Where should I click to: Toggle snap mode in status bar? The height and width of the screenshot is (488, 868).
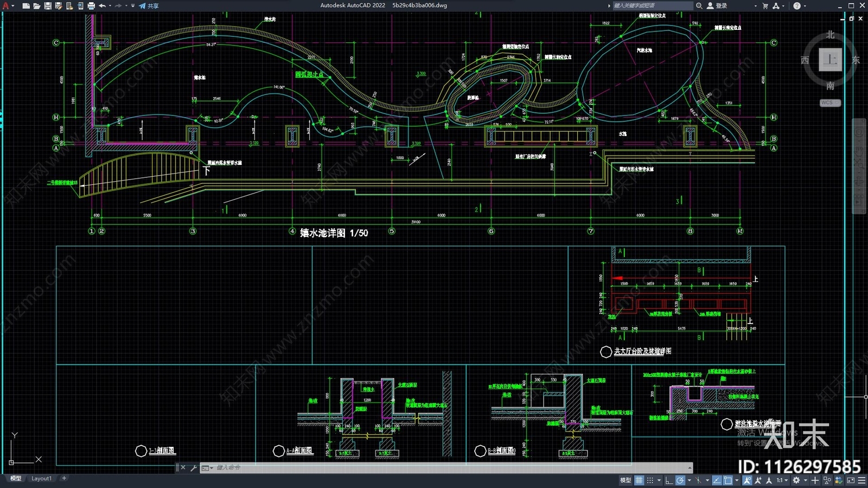click(650, 480)
